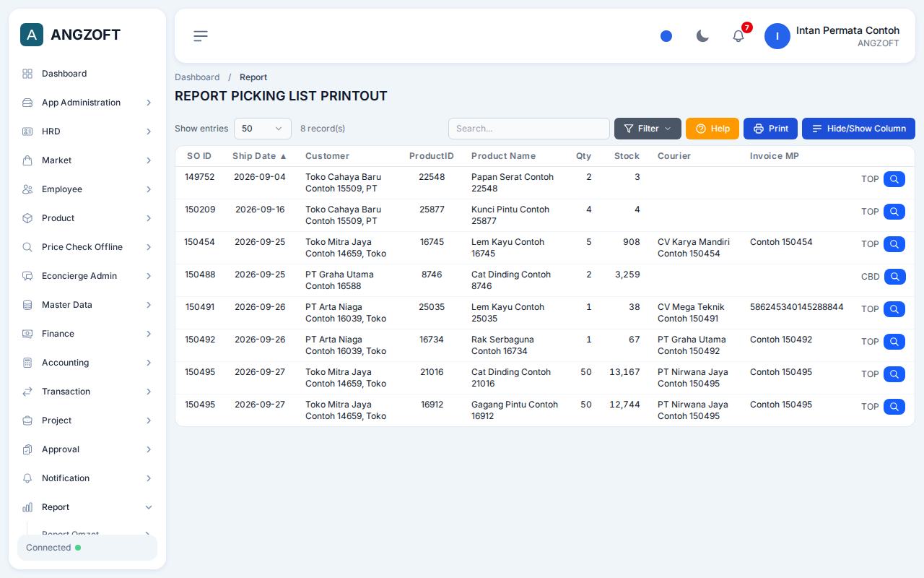Image resolution: width=924 pixels, height=578 pixels.
Task: Click the Connected status indicator
Action: 87,548
